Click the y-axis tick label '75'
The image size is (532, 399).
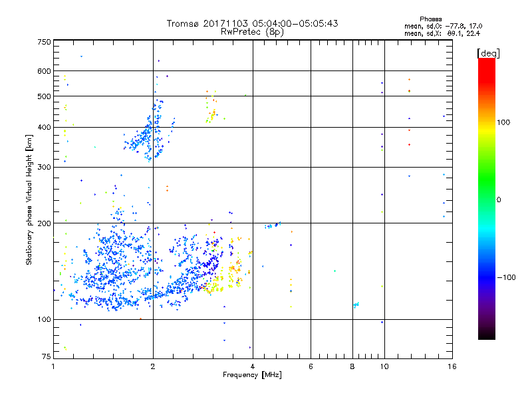click(x=47, y=356)
